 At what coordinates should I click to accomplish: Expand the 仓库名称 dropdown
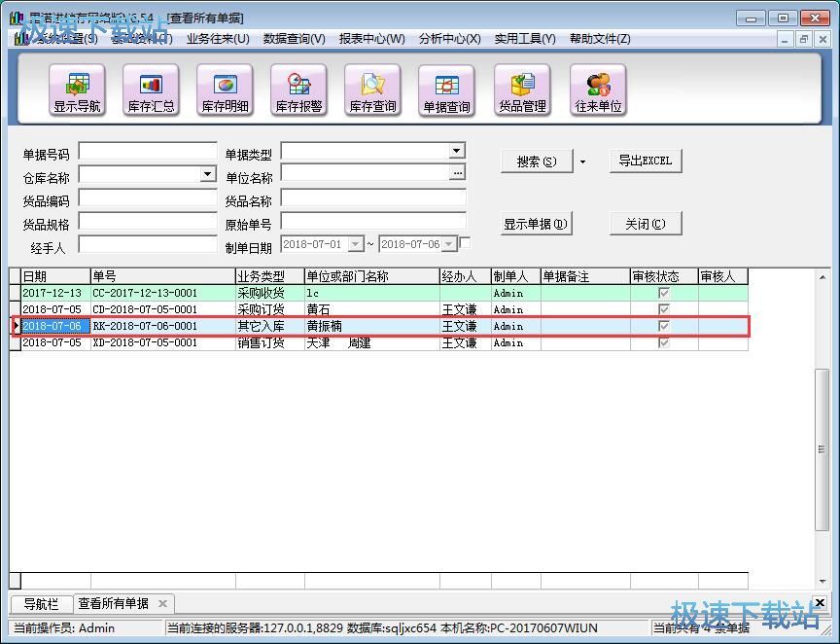(207, 174)
